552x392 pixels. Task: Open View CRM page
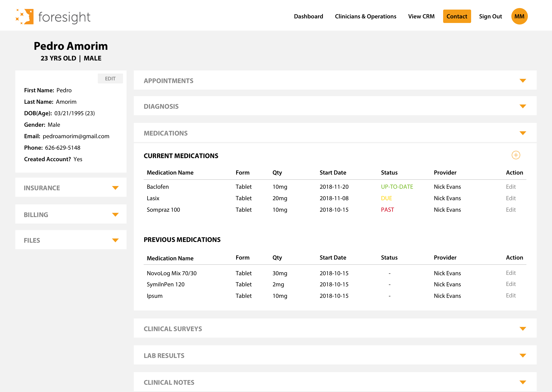click(421, 16)
